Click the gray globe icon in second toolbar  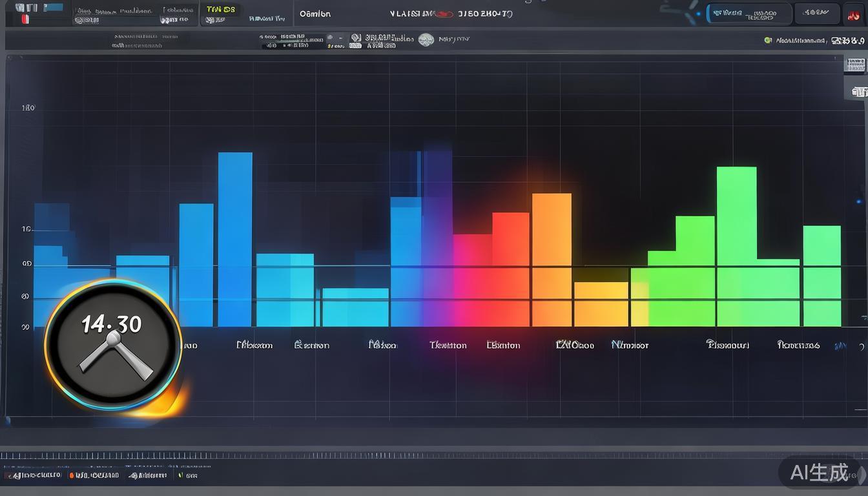click(426, 40)
